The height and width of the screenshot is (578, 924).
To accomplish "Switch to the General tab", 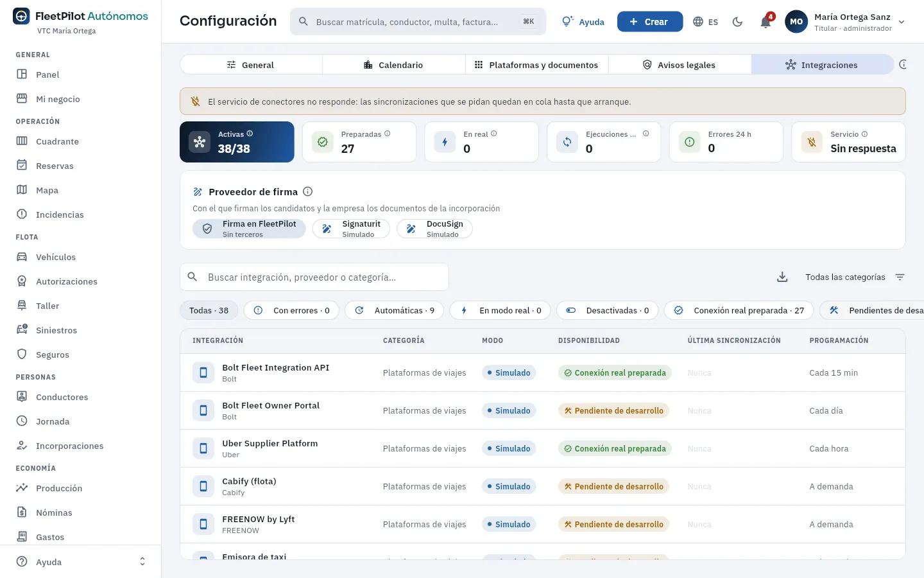I will (251, 64).
